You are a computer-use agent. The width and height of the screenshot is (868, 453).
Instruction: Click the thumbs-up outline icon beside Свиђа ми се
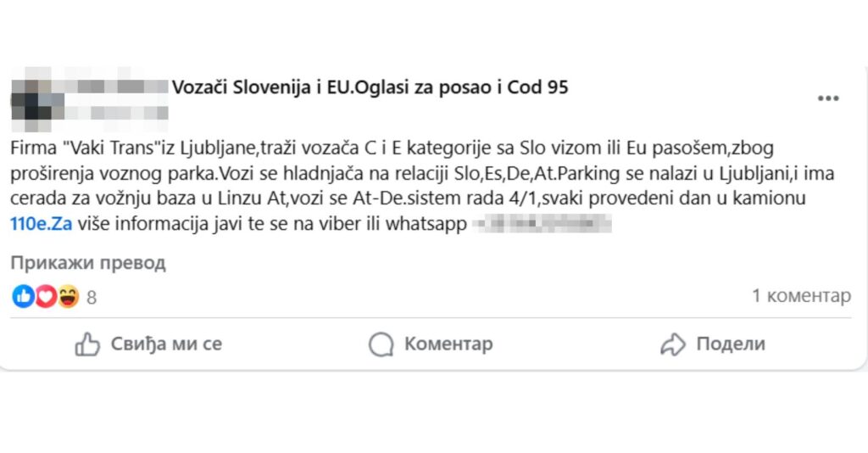(87, 344)
